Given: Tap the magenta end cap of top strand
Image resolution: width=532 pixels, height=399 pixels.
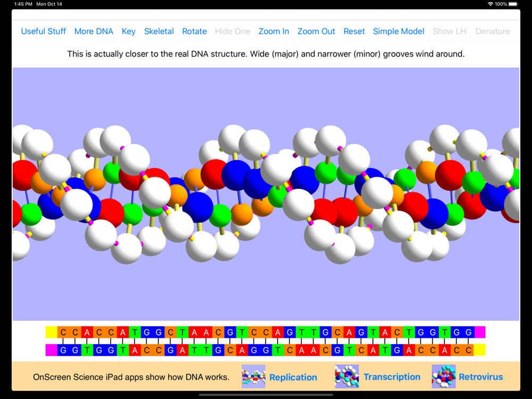Looking at the screenshot, I should (x=480, y=332).
